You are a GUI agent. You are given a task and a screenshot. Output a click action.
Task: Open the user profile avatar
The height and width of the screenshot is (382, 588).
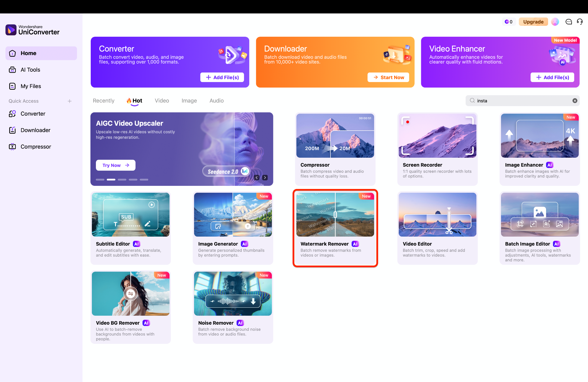click(555, 22)
